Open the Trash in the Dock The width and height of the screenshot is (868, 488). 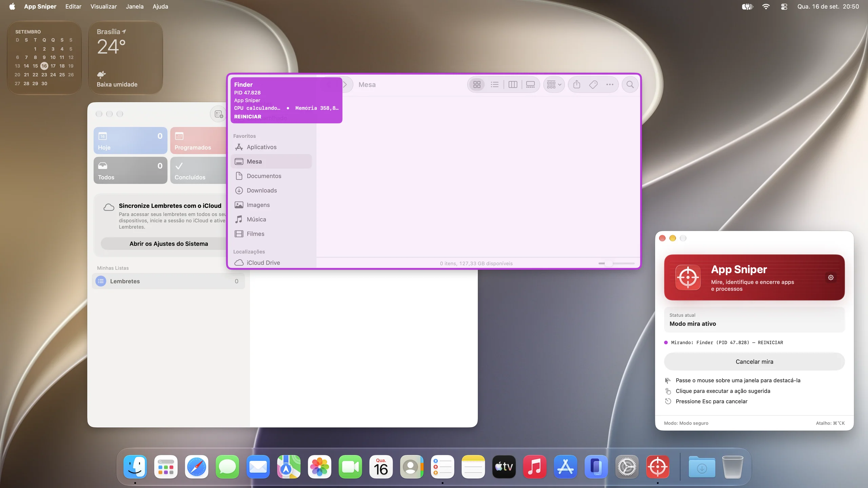coord(732,467)
